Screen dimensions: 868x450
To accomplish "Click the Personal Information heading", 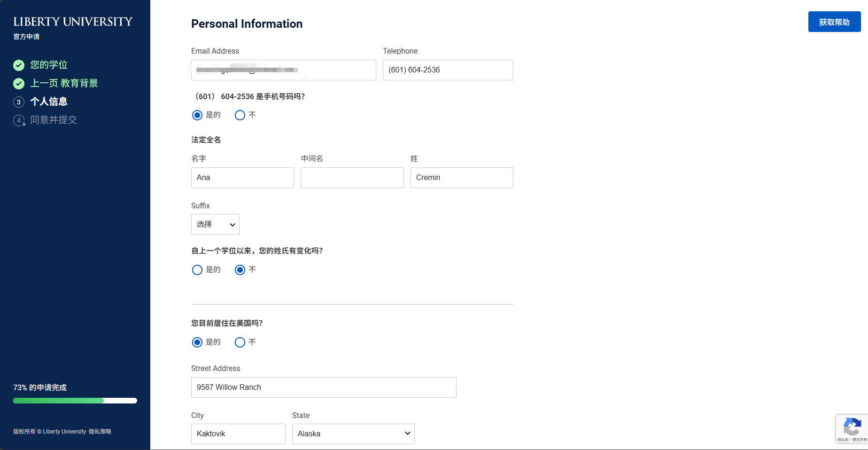I will pyautogui.click(x=247, y=24).
